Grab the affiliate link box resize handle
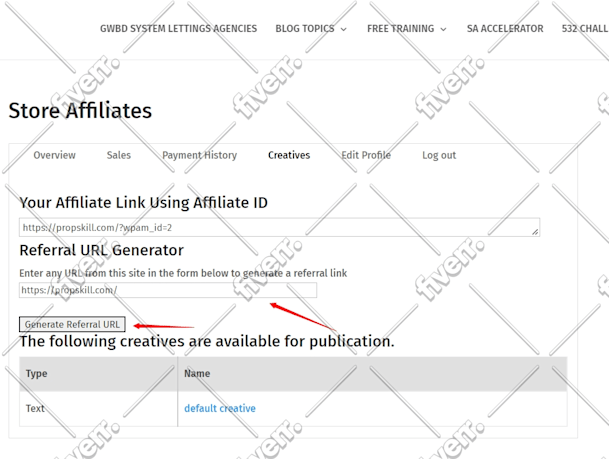Viewport: 609px width, 459px height. (535, 232)
